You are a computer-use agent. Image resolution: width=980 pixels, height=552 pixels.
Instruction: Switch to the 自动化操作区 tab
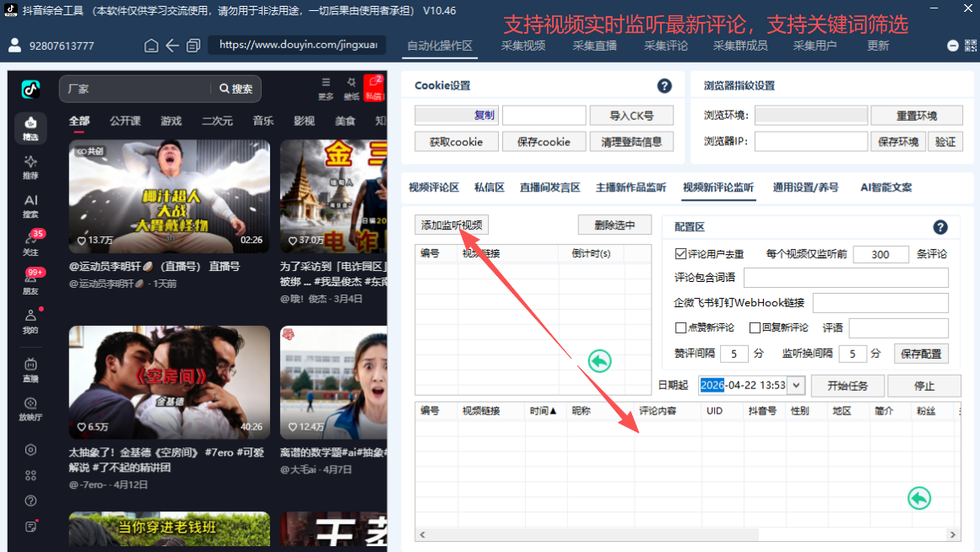(440, 46)
